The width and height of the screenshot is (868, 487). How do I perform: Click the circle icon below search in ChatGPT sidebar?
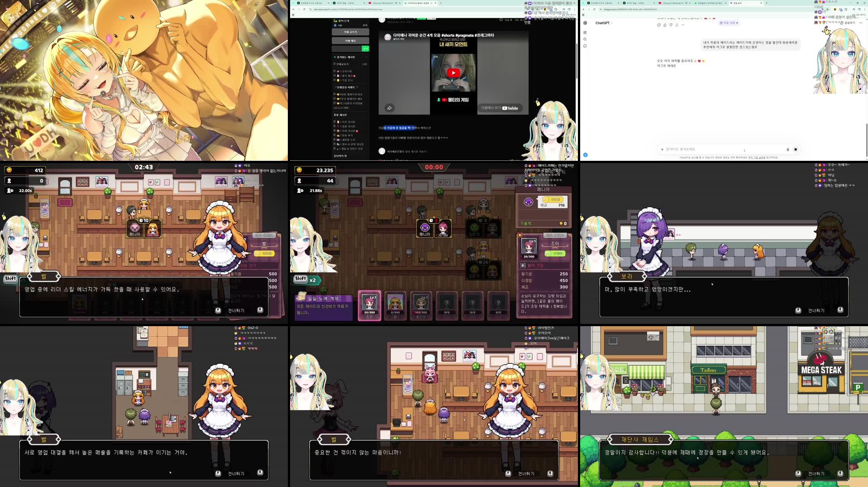585,46
